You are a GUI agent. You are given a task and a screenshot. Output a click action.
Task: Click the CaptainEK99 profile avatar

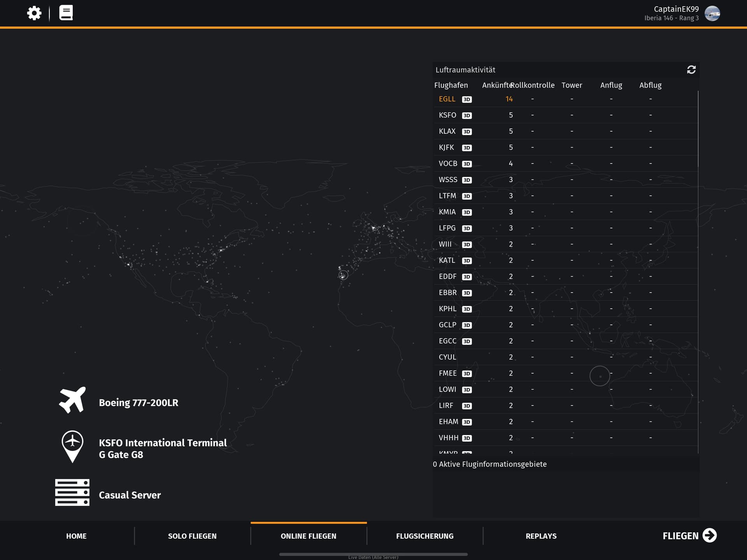712,13
